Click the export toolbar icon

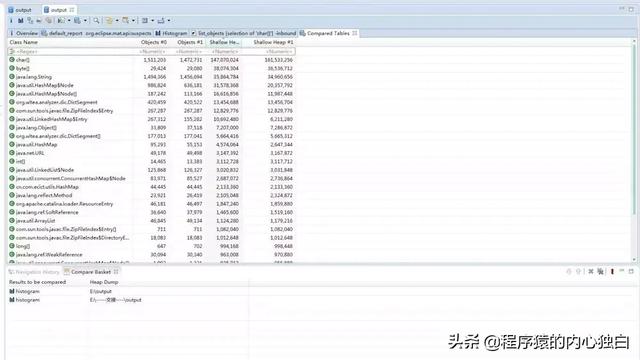(x=144, y=20)
